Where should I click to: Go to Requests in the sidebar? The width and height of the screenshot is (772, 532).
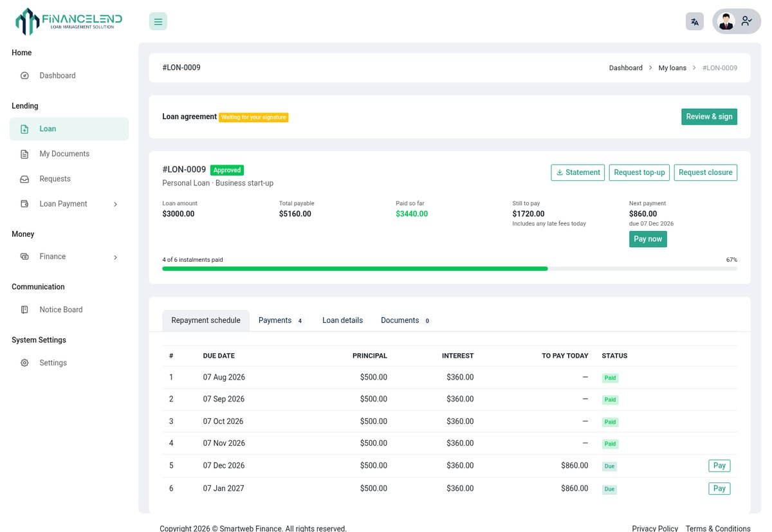[x=69, y=179]
